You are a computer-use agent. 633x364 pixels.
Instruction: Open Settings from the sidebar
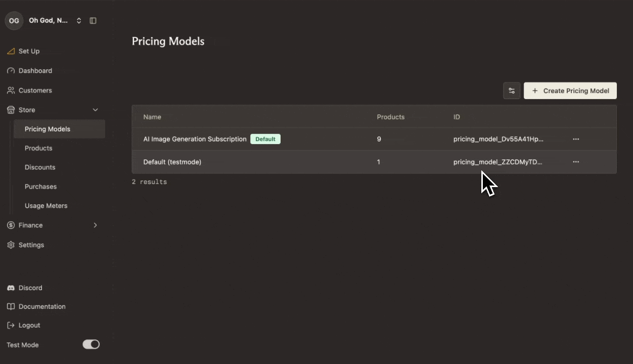[x=31, y=245]
